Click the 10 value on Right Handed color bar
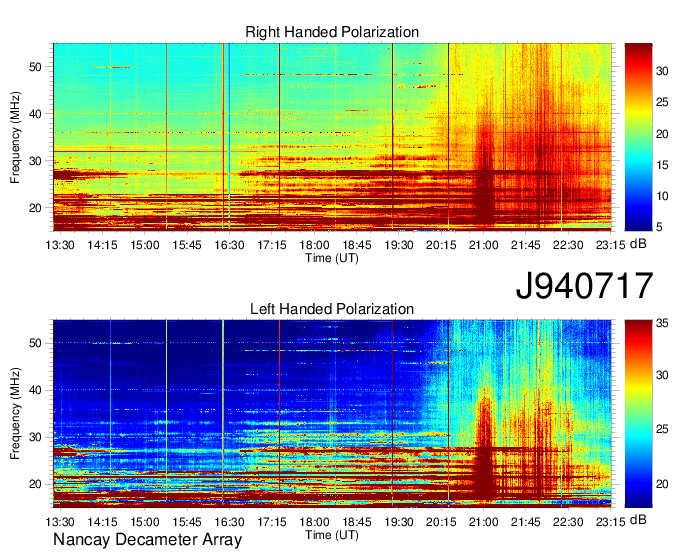 point(662,196)
